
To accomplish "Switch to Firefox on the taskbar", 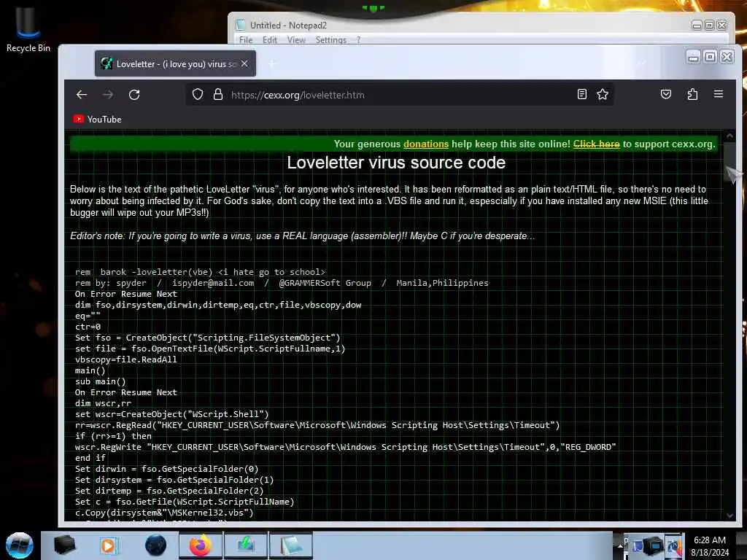I will 200,545.
